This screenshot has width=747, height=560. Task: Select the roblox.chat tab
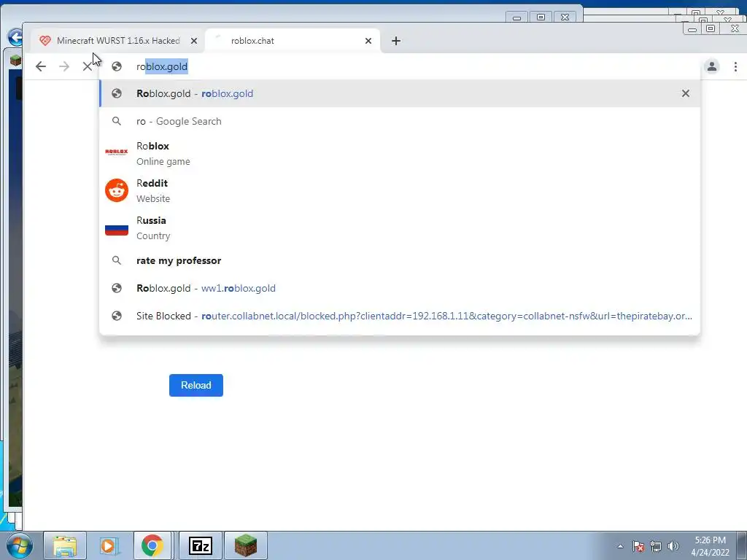tap(293, 41)
